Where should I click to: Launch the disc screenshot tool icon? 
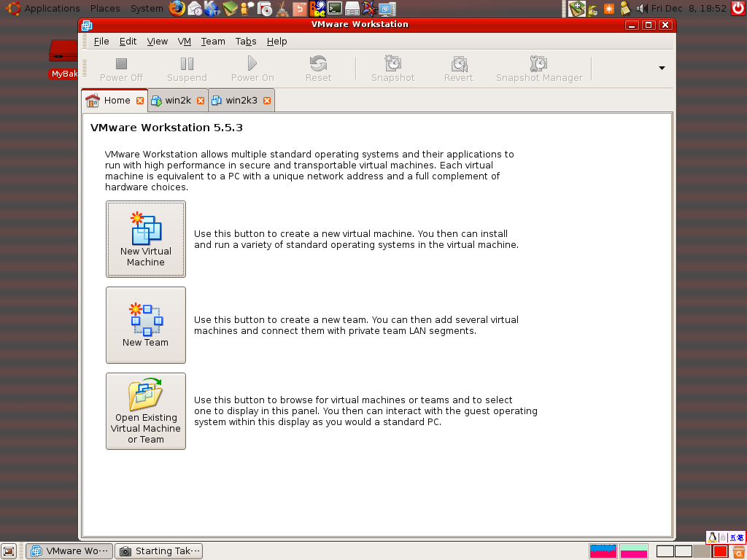[264, 9]
